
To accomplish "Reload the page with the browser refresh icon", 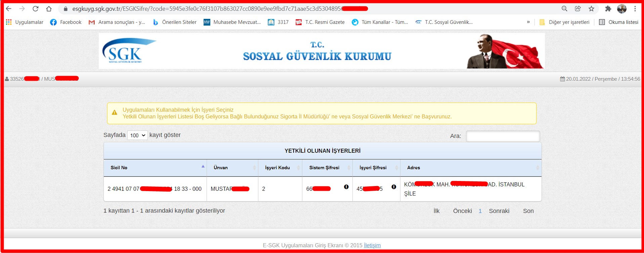I will (36, 9).
